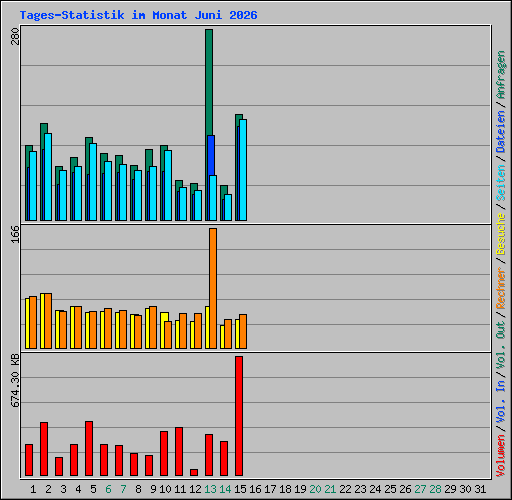
Task: Click the shortest red Volumen bar on day 12
Action: (194, 473)
